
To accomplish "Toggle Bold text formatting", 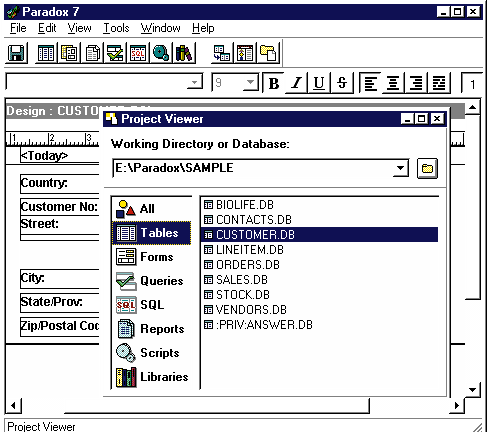I will [274, 83].
